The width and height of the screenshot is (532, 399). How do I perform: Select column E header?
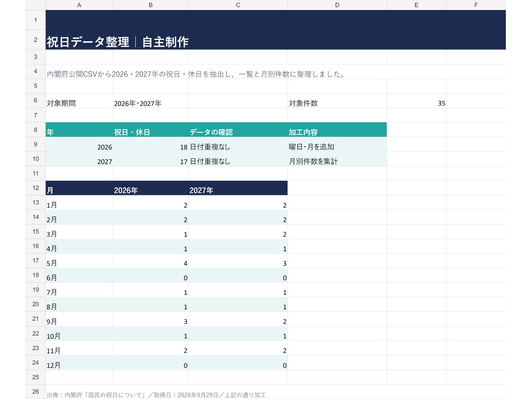point(417,5)
